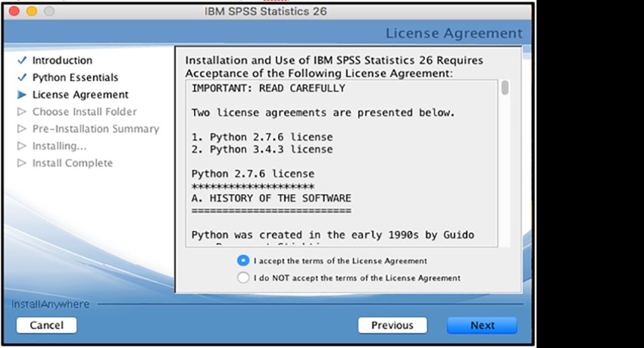Click the Next button
The height and width of the screenshot is (348, 644).
pyautogui.click(x=482, y=325)
